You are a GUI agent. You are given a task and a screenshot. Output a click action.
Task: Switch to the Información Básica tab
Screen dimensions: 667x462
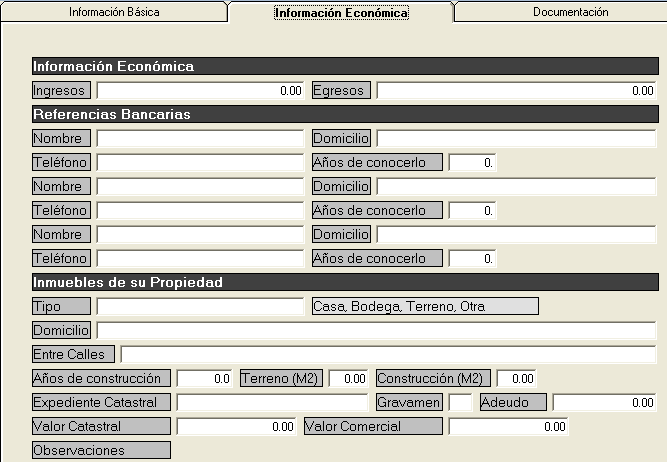(113, 13)
